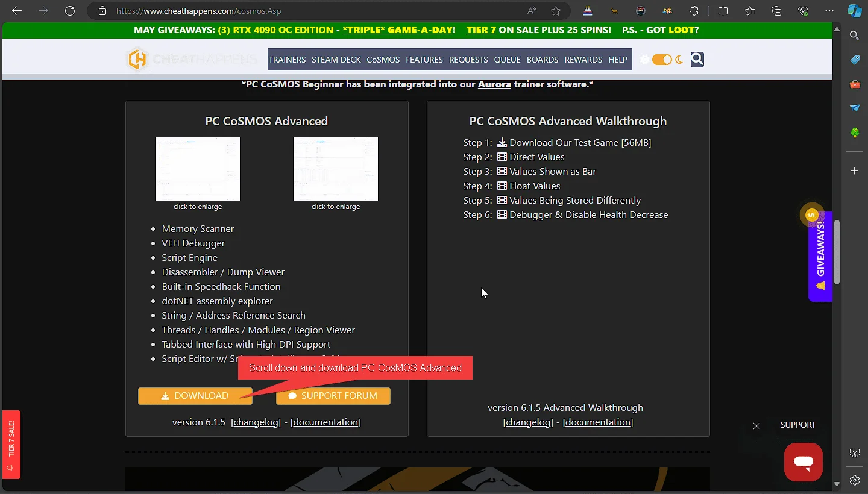Image resolution: width=868 pixels, height=494 pixels.
Task: Open the Collections icon in toolbar
Action: (776, 11)
